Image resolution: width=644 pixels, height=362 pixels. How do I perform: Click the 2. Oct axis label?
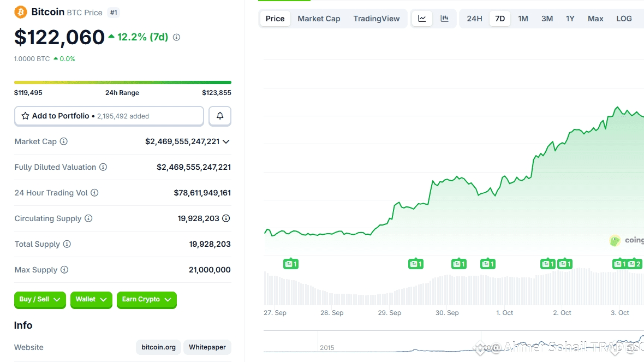[x=562, y=313]
